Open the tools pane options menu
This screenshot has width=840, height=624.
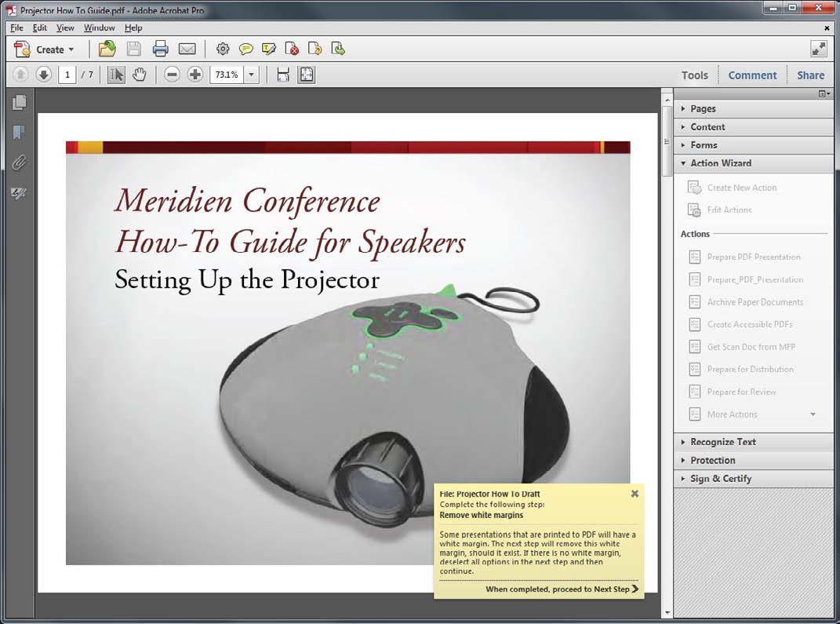[x=824, y=94]
